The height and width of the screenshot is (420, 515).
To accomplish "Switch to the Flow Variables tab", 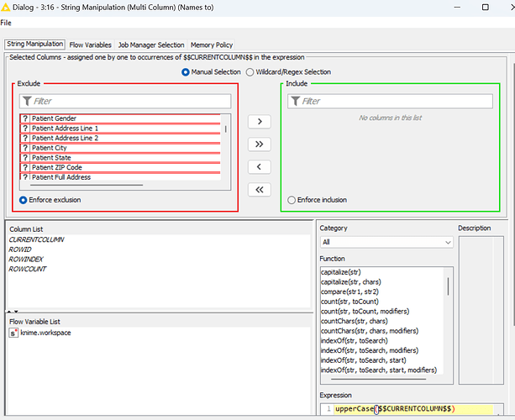I will click(x=91, y=45).
